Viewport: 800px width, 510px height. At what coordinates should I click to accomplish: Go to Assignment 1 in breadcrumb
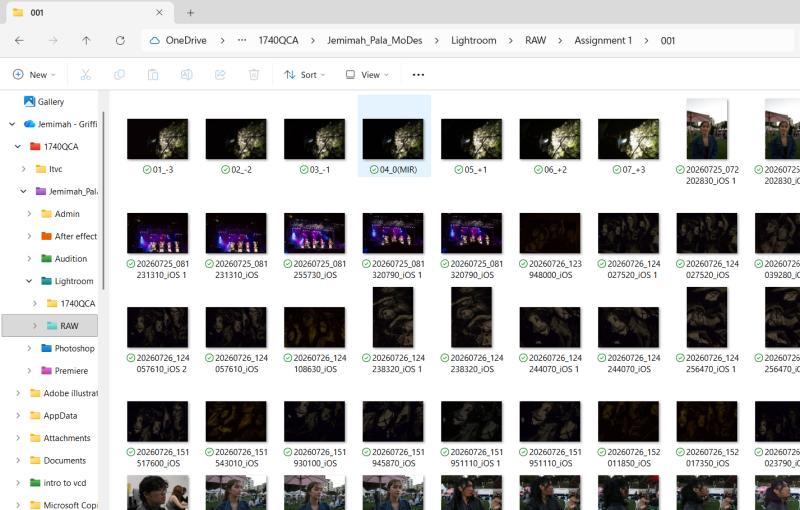[603, 40]
